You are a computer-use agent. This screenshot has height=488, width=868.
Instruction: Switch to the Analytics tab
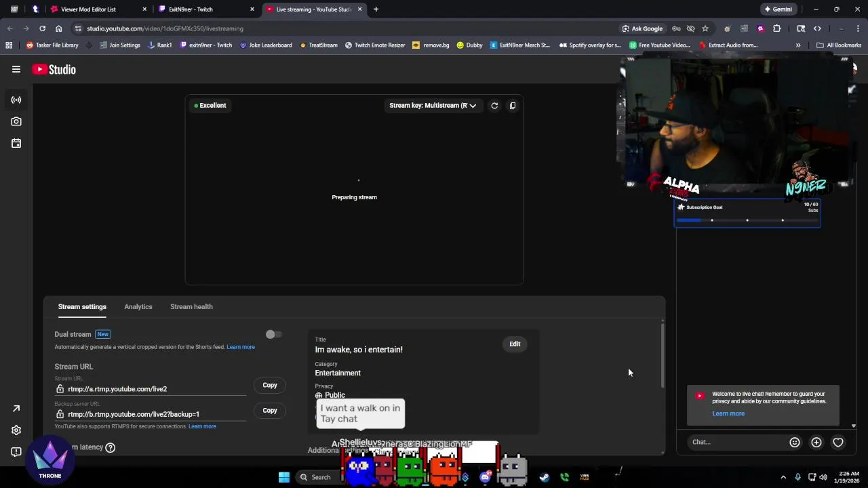(x=138, y=306)
